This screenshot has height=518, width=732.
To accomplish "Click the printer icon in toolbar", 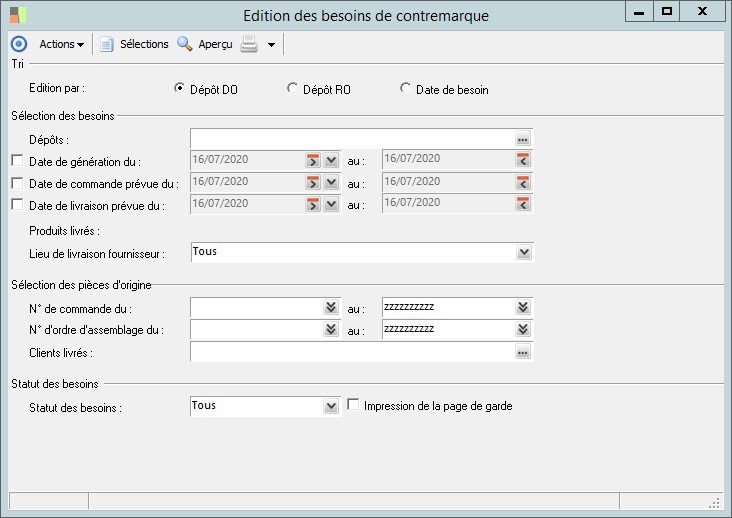I will point(249,44).
